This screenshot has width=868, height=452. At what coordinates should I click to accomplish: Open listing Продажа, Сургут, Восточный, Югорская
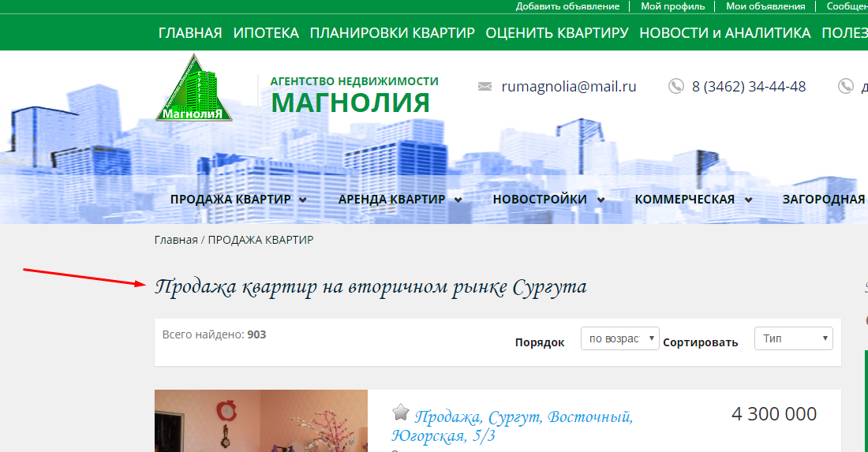[x=512, y=426]
